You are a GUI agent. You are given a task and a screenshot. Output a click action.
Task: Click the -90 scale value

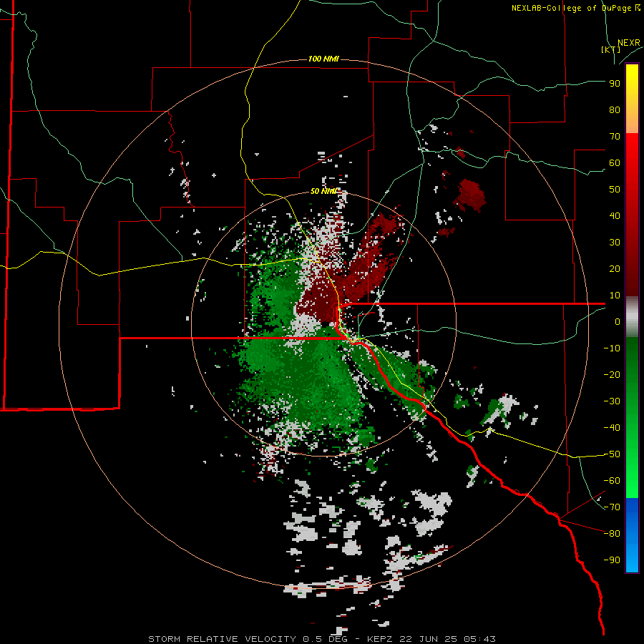[x=612, y=560]
